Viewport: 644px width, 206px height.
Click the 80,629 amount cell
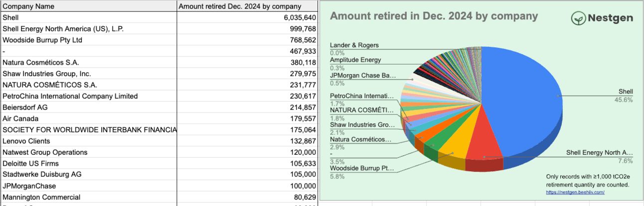click(x=248, y=197)
